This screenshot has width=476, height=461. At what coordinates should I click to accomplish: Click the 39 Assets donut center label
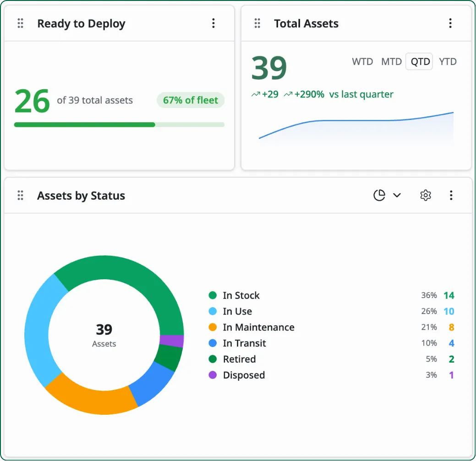pos(104,335)
